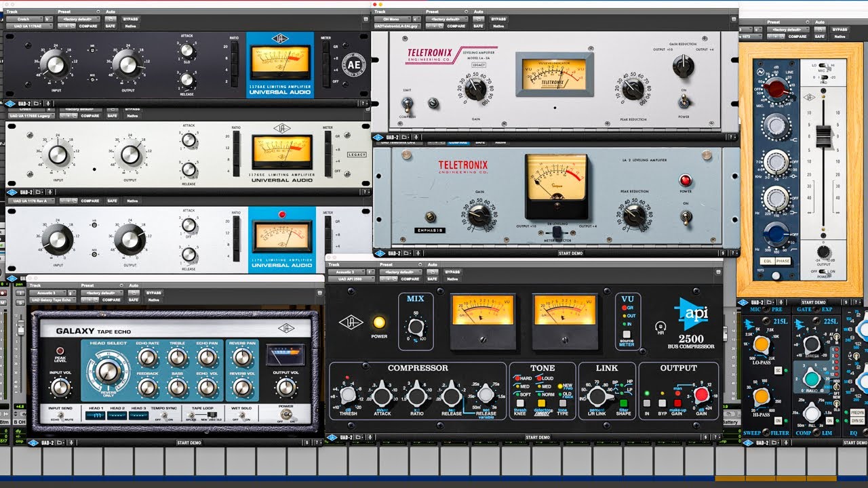Select ratio 20 on the 1176AE

pyautogui.click(x=234, y=47)
